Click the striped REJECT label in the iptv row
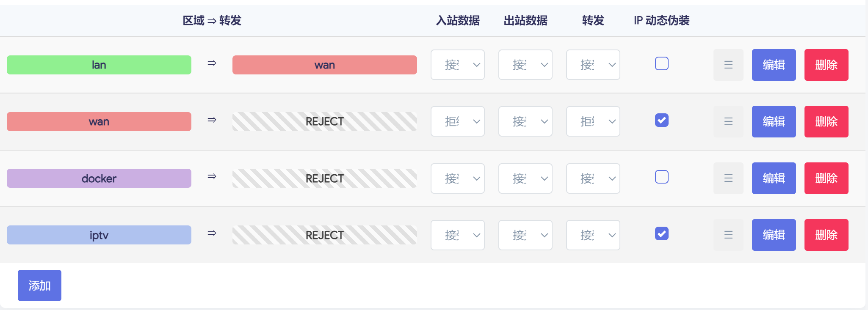This screenshot has width=868, height=310. pos(324,235)
